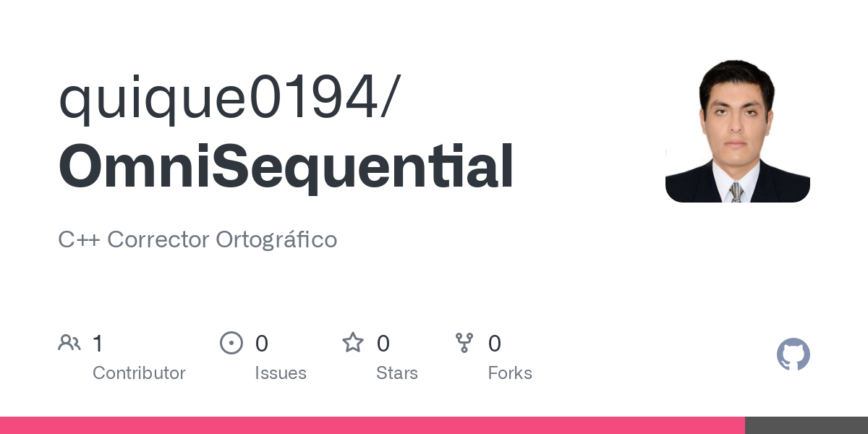
Task: Open the OmniSequential repository title
Action: (286, 166)
